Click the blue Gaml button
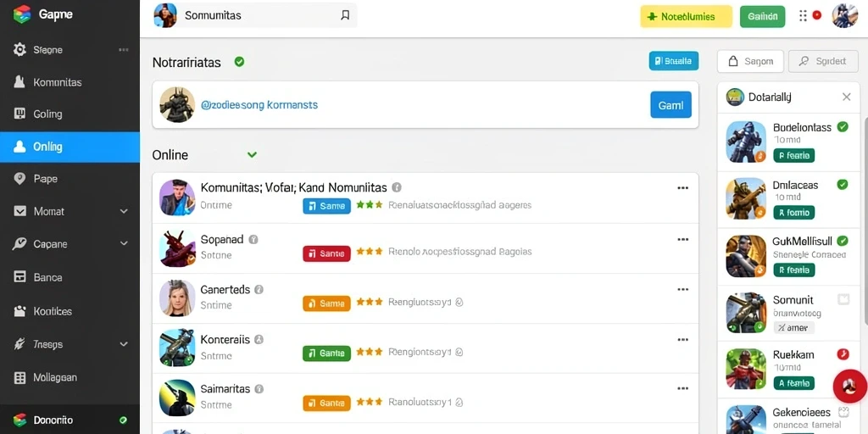Screen dimensions: 868x434 [670, 104]
